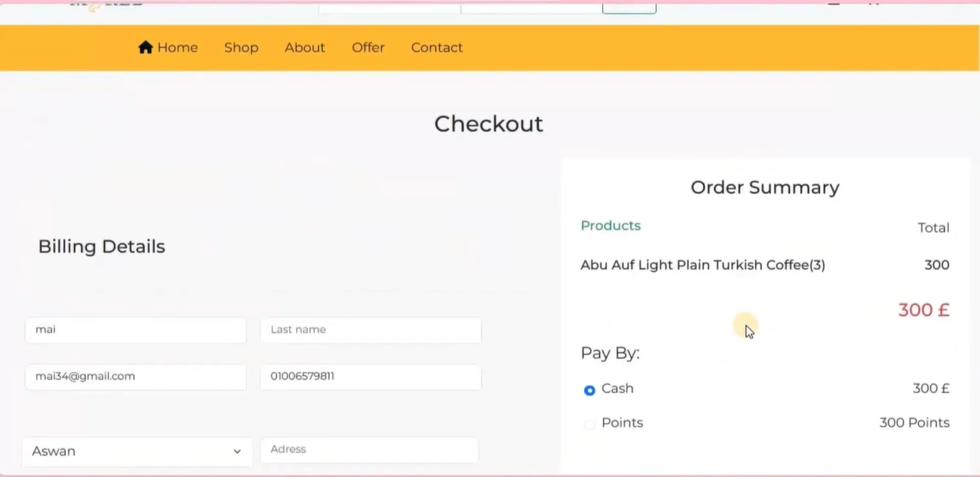Open the Aswan city dropdown
Image resolution: width=980 pixels, height=477 pixels.
point(136,452)
